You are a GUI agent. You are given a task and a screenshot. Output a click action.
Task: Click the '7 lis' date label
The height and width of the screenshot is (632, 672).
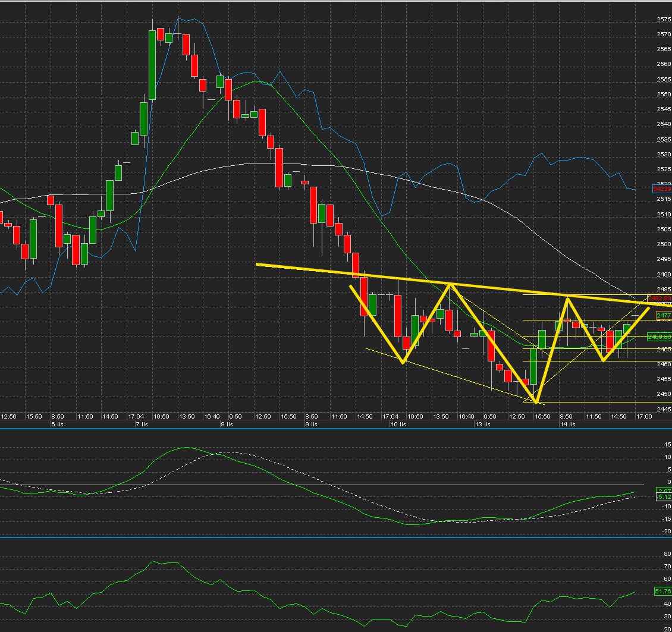(142, 424)
